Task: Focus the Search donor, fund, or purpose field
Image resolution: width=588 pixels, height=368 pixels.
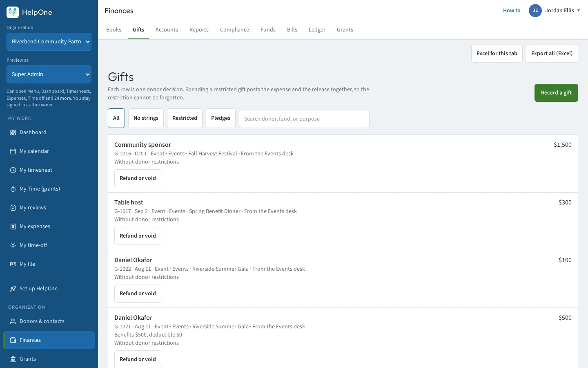Action: (x=304, y=119)
